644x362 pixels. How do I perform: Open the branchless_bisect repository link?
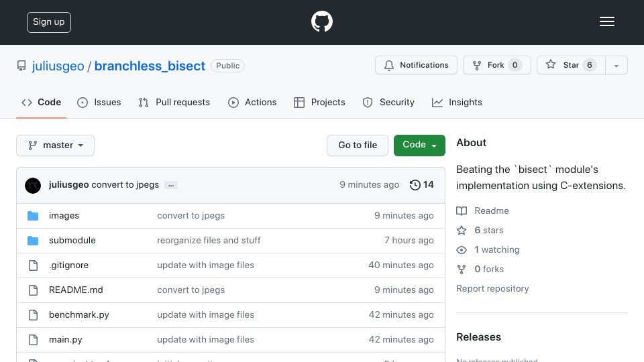point(150,66)
